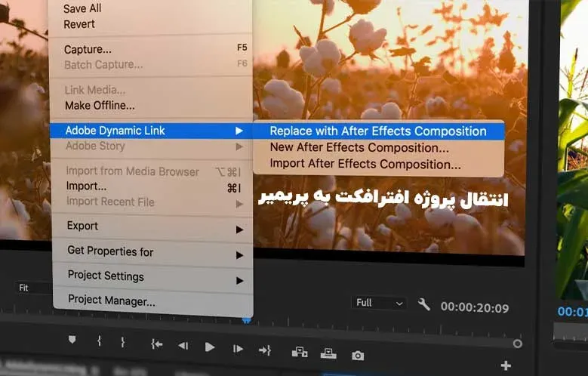
Task: Click the Adobe Story menu item
Action: click(152, 146)
